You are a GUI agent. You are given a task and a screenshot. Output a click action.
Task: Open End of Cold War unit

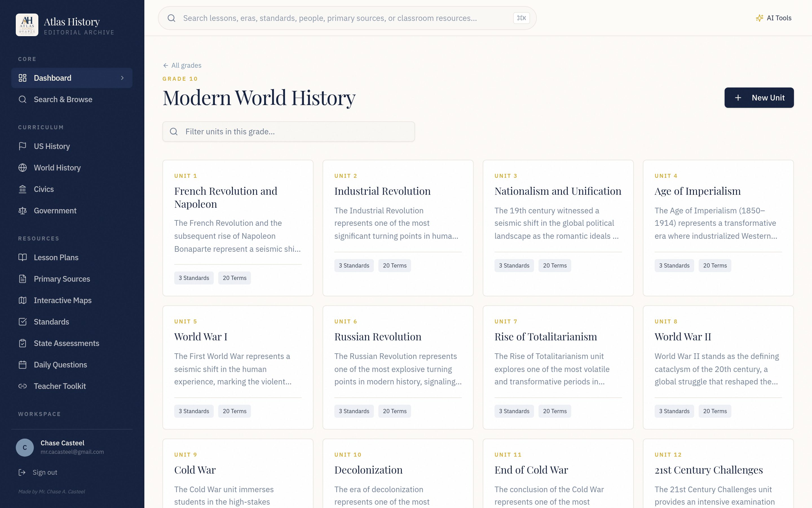558,473
